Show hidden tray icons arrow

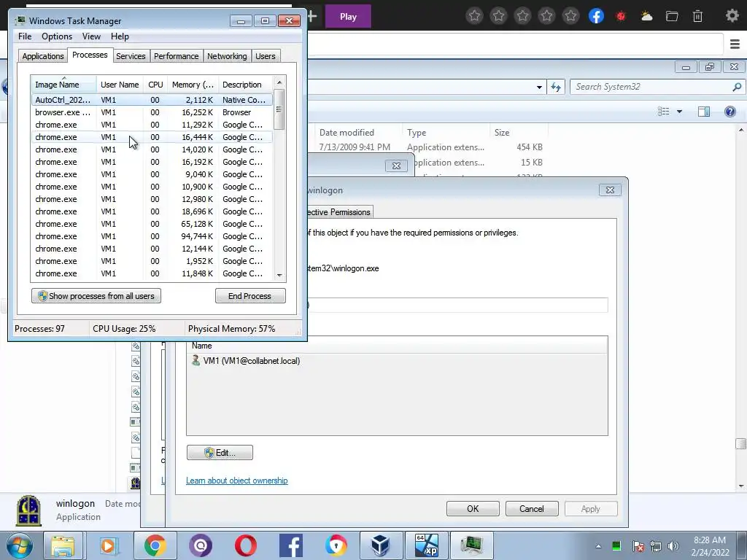coord(598,546)
